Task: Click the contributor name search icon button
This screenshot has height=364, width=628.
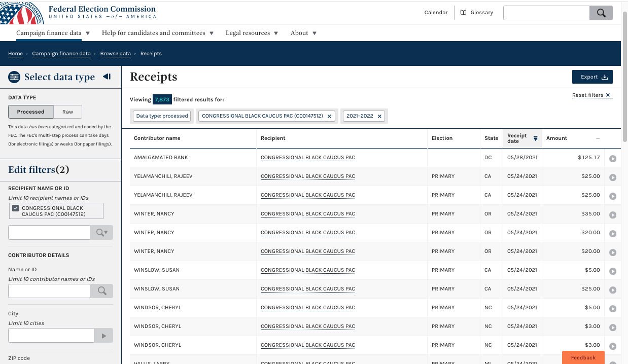Action: click(x=101, y=291)
